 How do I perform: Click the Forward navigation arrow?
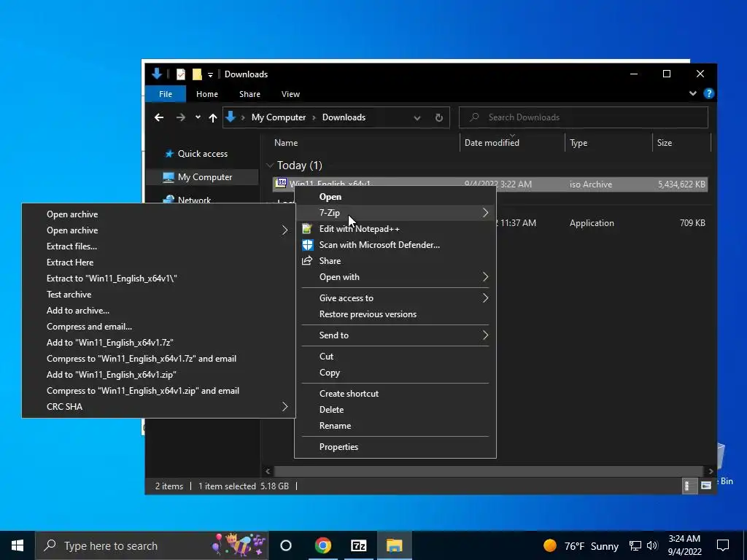[x=181, y=117]
